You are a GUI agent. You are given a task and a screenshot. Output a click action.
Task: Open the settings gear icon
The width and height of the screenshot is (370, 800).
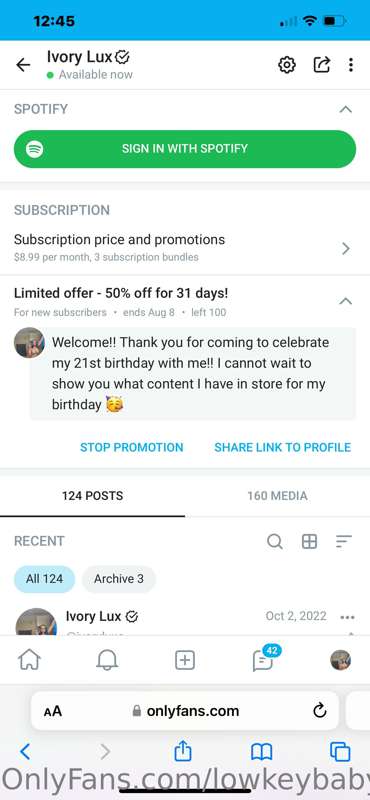(x=287, y=65)
